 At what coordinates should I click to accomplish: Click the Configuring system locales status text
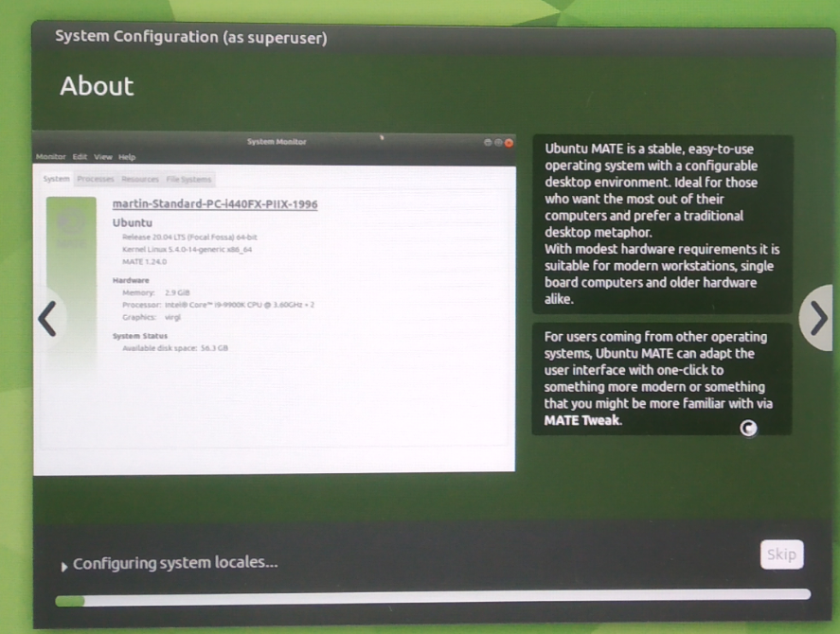coord(175,563)
